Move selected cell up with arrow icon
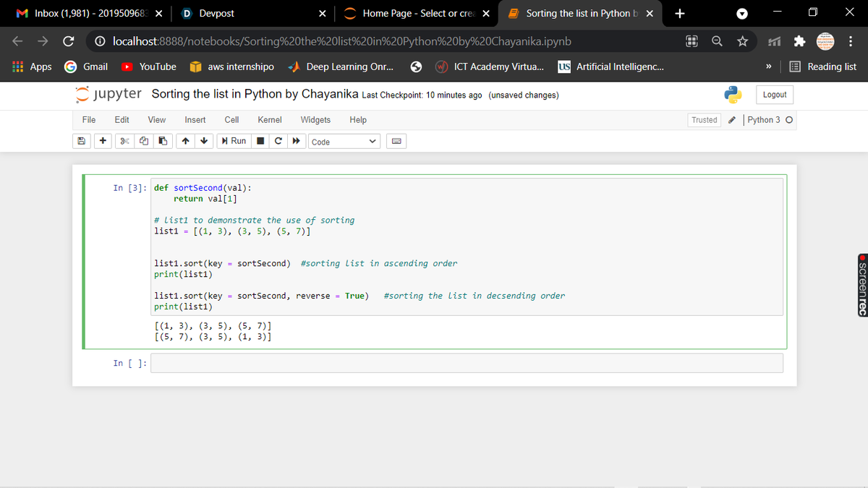 point(187,142)
